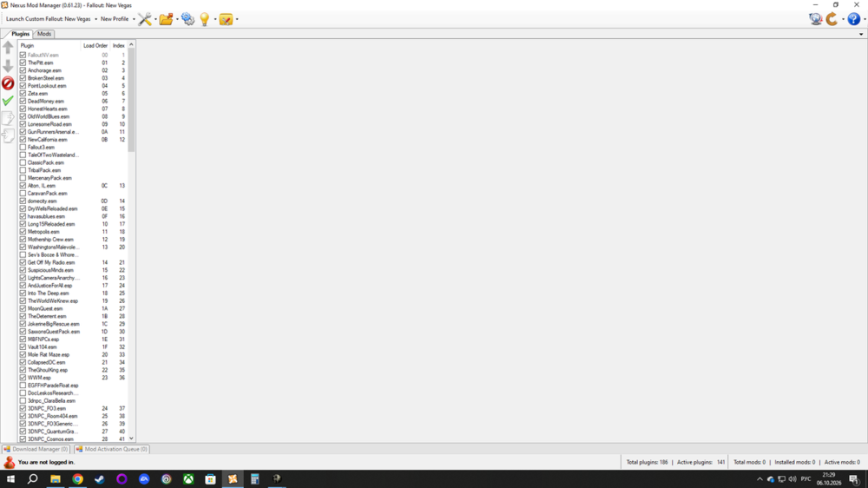
Task: Select the TheGhoulKing.esp row
Action: 73,370
